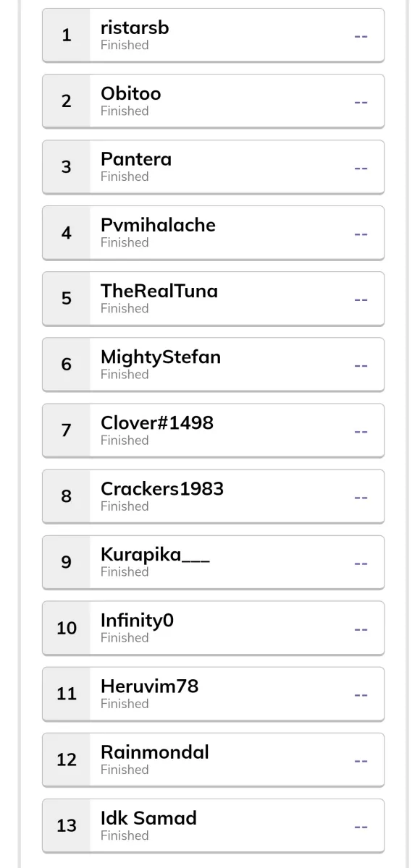This screenshot has width=420, height=868.
Task: Open Clover#1498 result row
Action: click(x=213, y=430)
